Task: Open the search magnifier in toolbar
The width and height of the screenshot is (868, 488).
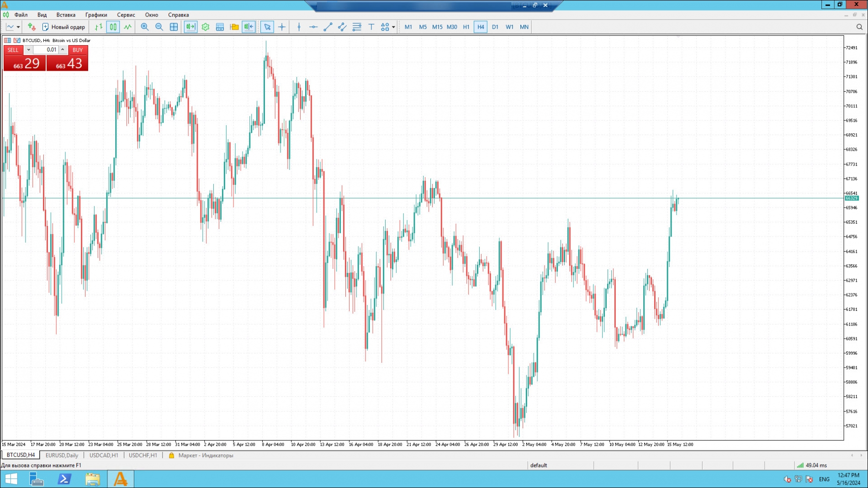Action: (x=859, y=27)
